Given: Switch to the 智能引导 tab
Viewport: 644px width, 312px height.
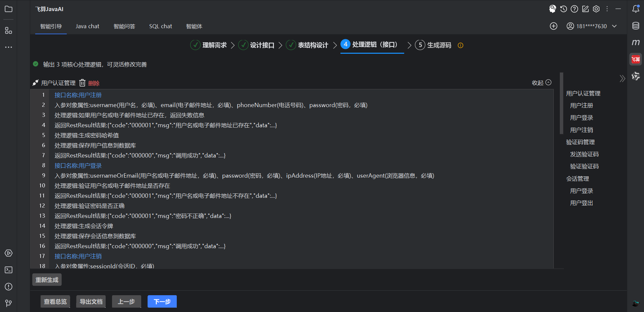Looking at the screenshot, I should click(x=51, y=26).
